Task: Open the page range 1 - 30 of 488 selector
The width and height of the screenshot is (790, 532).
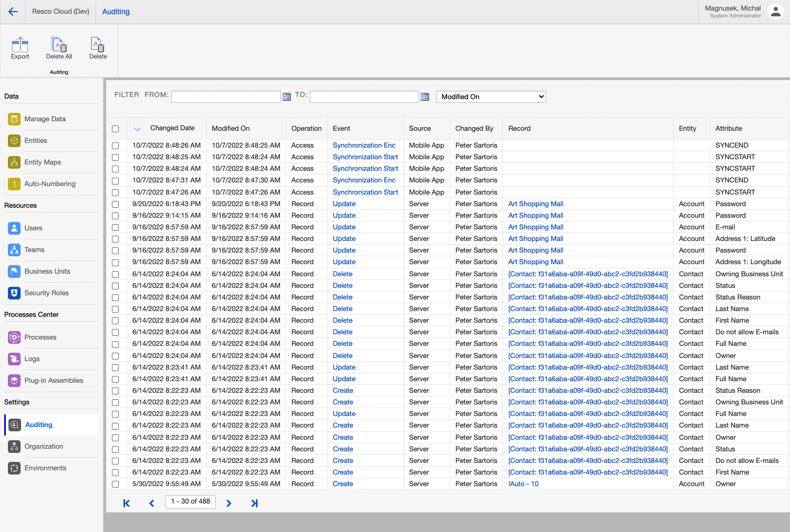Action: tap(191, 501)
